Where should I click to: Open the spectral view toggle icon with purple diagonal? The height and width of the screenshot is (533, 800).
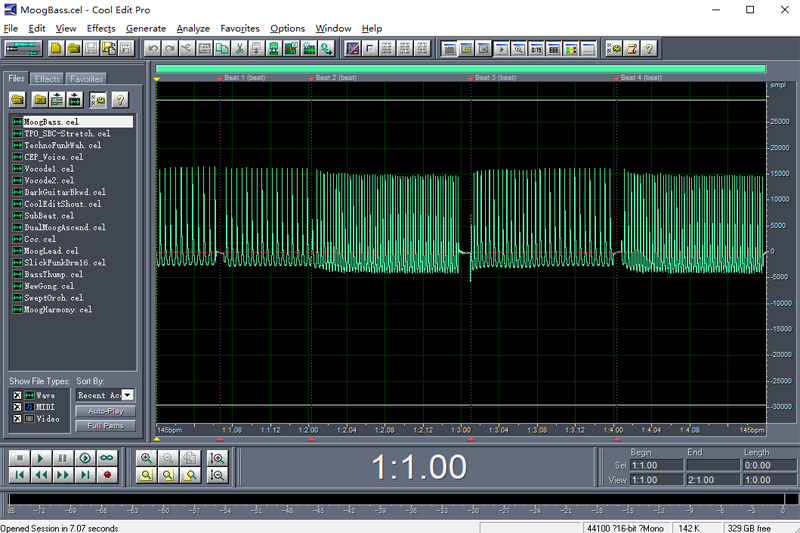[353, 48]
